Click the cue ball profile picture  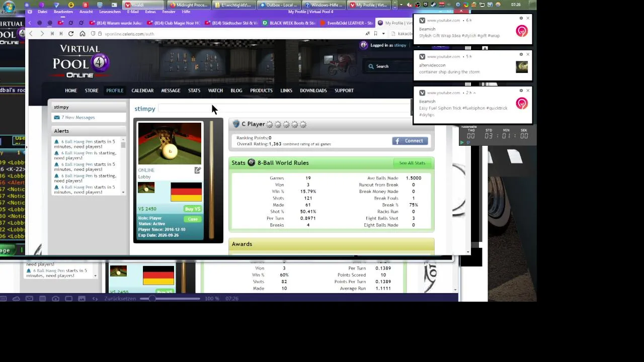[170, 143]
